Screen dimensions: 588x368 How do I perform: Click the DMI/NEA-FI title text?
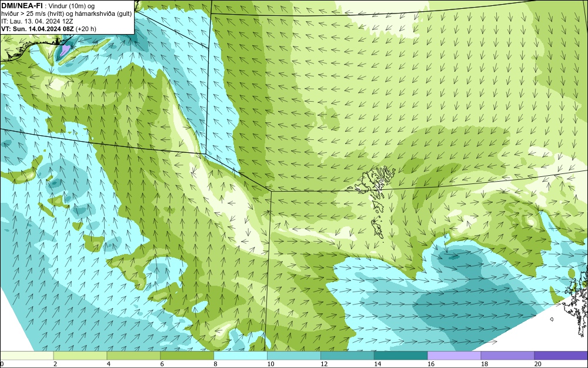click(x=22, y=5)
